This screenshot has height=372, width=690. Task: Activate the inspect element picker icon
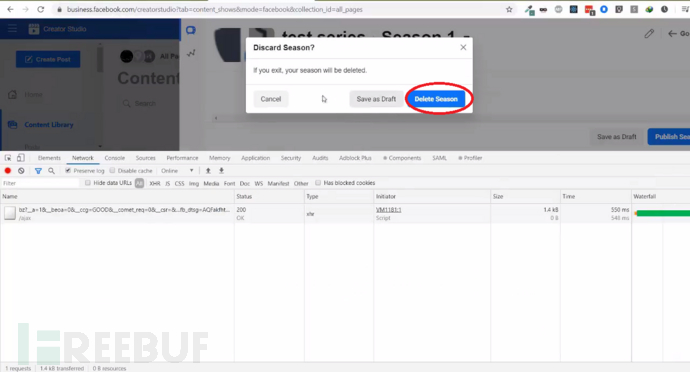(8, 158)
